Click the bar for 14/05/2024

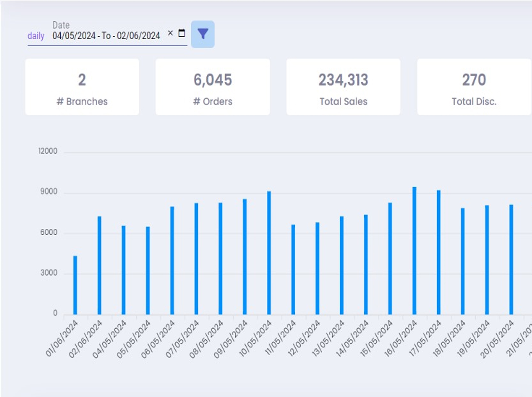tap(366, 265)
